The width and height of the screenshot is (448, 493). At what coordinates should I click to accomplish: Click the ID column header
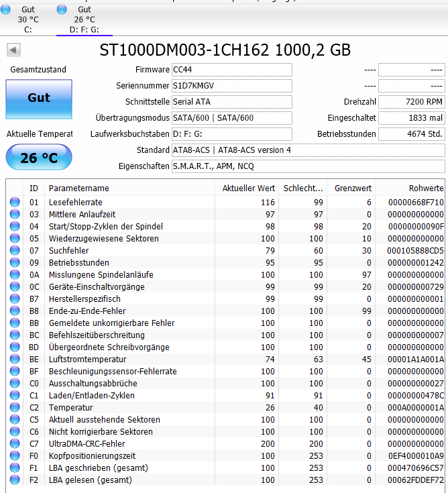tap(34, 188)
